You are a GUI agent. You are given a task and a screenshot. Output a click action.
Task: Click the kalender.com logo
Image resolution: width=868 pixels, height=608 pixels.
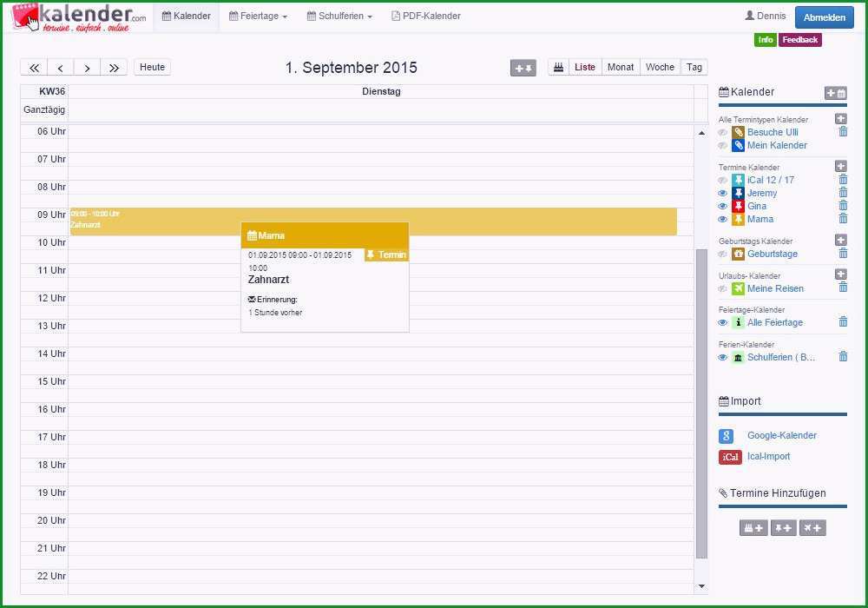tap(79, 17)
